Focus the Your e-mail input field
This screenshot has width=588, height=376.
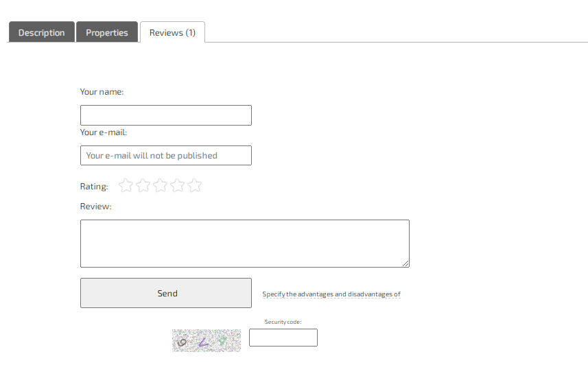[166, 155]
